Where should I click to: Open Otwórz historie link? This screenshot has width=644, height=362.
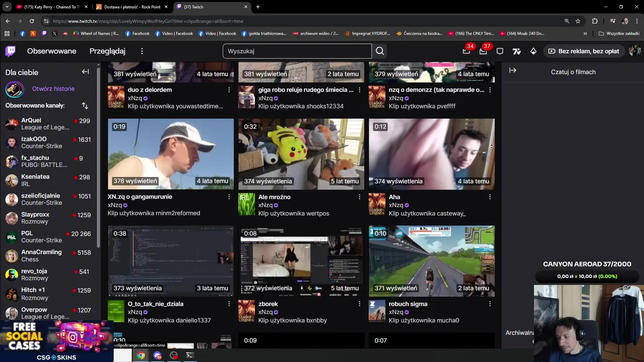(53, 89)
